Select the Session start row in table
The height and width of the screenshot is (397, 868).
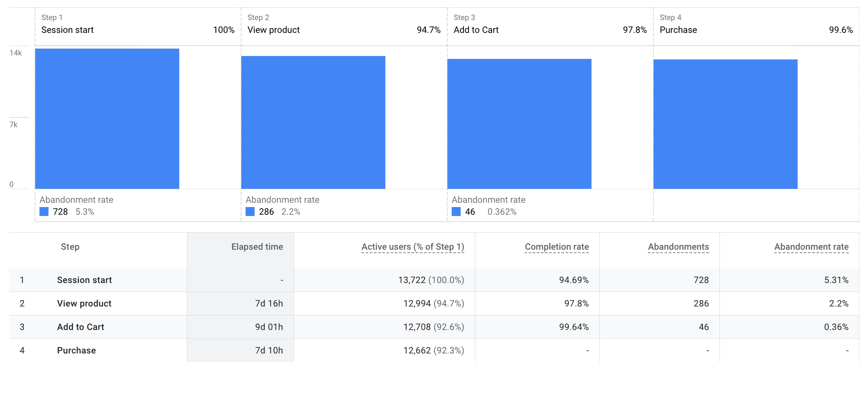coord(84,280)
